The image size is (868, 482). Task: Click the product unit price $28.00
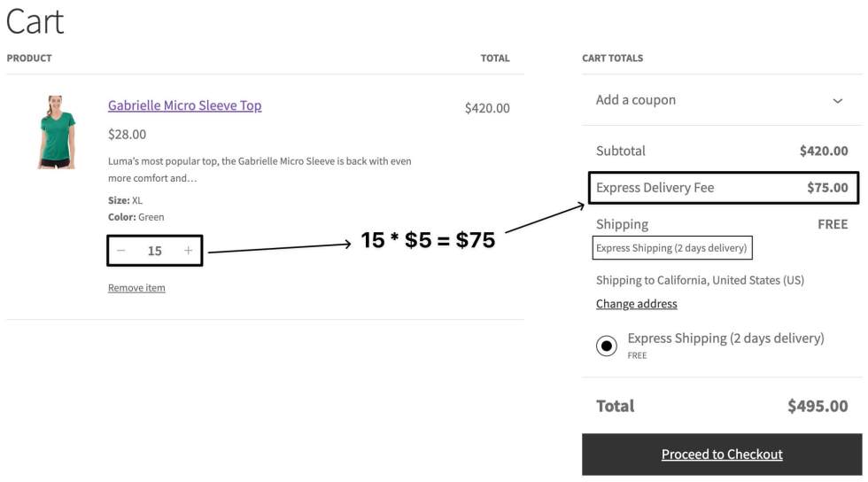(x=127, y=135)
